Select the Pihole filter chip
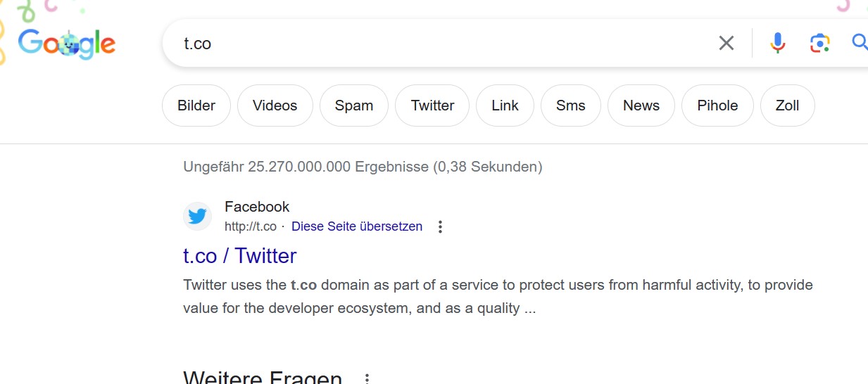Image resolution: width=868 pixels, height=384 pixels. 717,105
